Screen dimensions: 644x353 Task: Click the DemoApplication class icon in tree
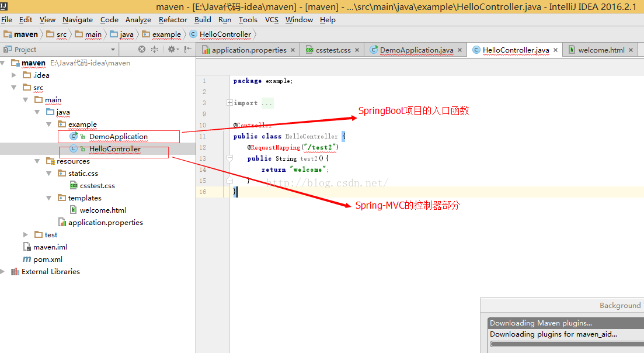(74, 136)
